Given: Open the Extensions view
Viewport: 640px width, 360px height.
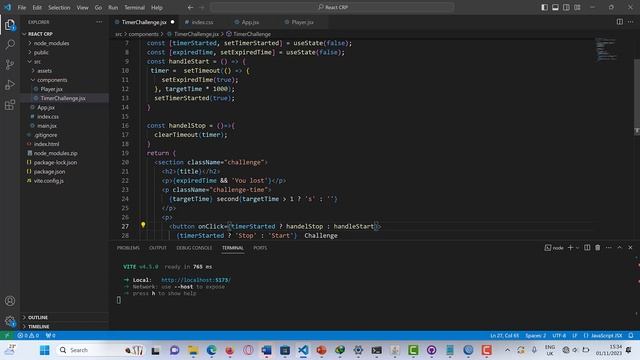Looking at the screenshot, I should pyautogui.click(x=10, y=105).
